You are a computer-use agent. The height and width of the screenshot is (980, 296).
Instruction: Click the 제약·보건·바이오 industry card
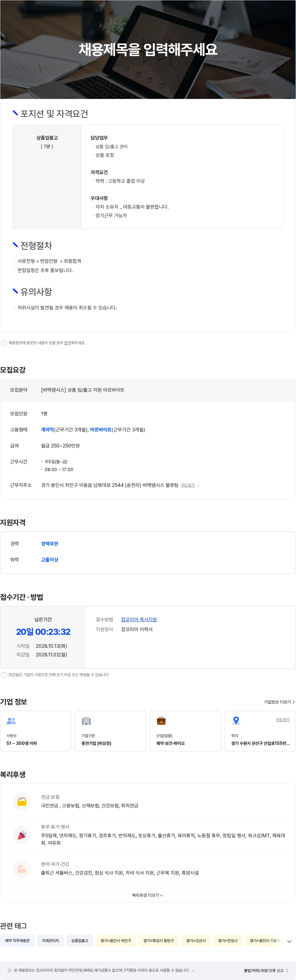[x=185, y=731]
